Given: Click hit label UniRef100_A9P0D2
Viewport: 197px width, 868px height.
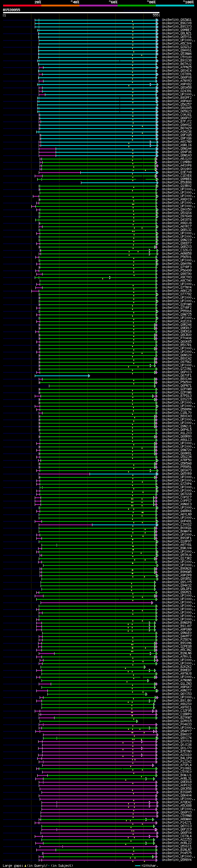Looking at the screenshot, I should click(177, 84).
